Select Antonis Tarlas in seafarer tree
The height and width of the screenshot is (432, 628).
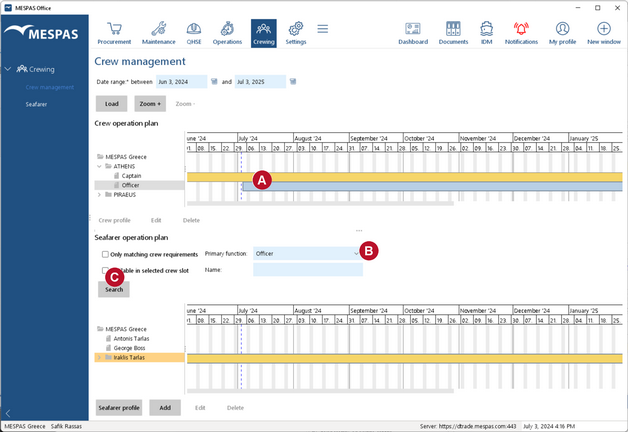(x=131, y=338)
